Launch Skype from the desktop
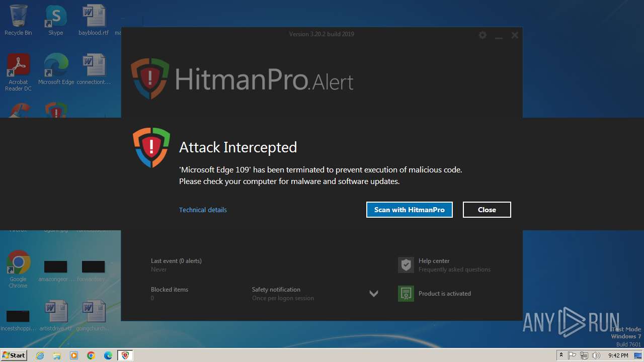This screenshot has height=362, width=644. pos(56,20)
